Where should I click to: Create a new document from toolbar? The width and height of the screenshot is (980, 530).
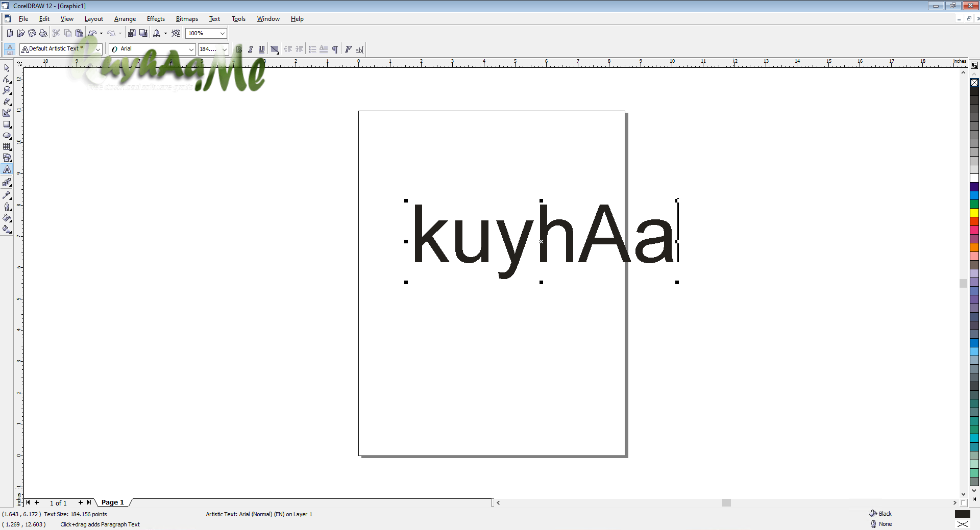(x=10, y=33)
